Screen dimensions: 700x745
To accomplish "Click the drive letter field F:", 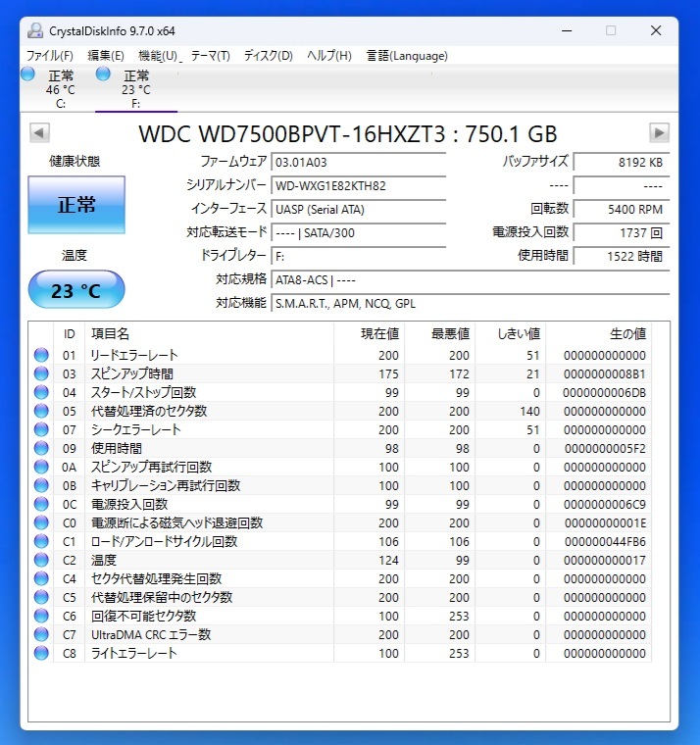I will [x=358, y=257].
